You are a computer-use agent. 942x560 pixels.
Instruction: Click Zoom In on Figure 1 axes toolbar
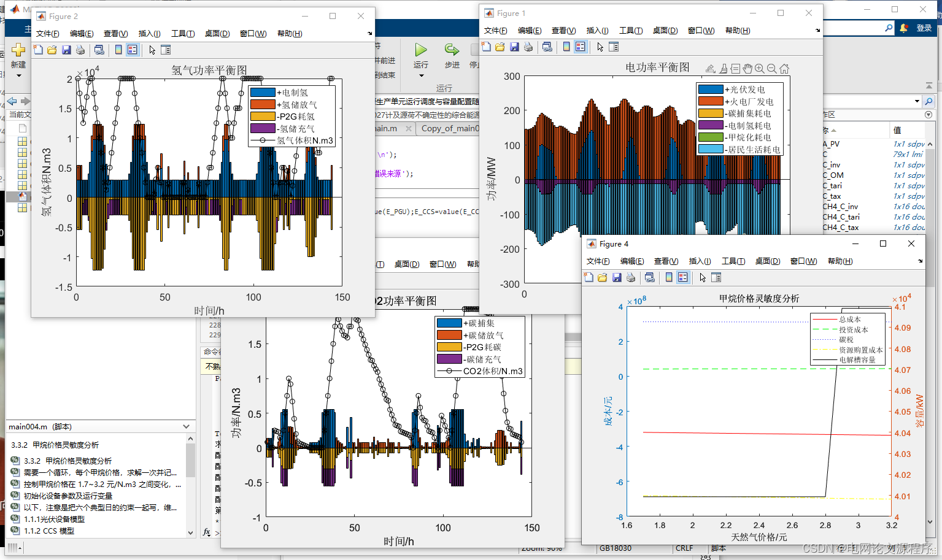point(760,69)
